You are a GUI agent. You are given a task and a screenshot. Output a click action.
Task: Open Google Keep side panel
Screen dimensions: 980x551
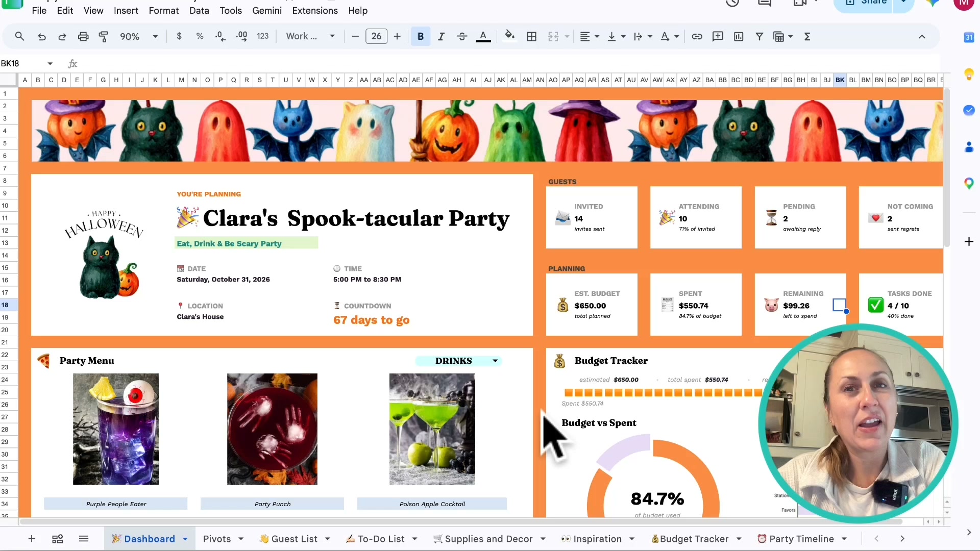click(x=969, y=74)
